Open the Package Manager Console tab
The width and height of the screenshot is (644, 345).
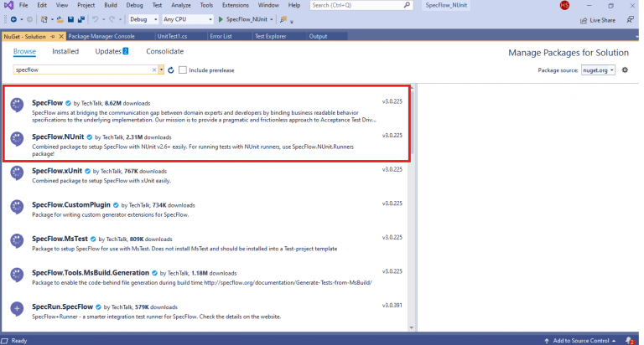pos(101,36)
